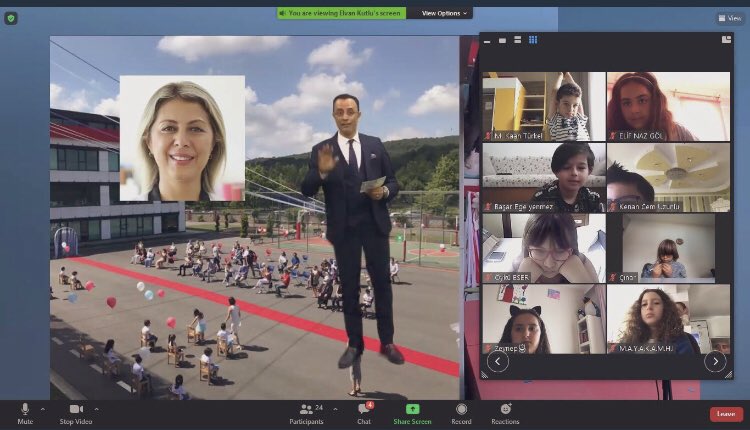This screenshot has width=750, height=430.
Task: Select M. Kaan Türkel's video tile
Action: pos(544,106)
